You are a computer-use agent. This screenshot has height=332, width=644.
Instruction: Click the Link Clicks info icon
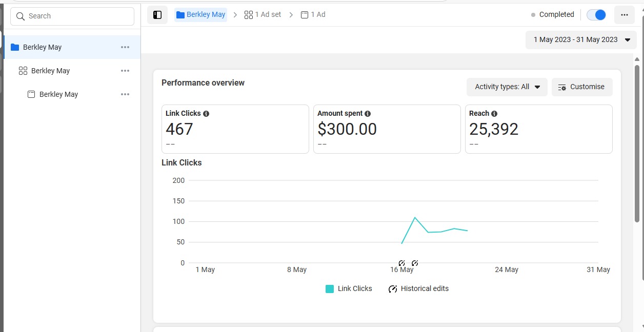(206, 114)
